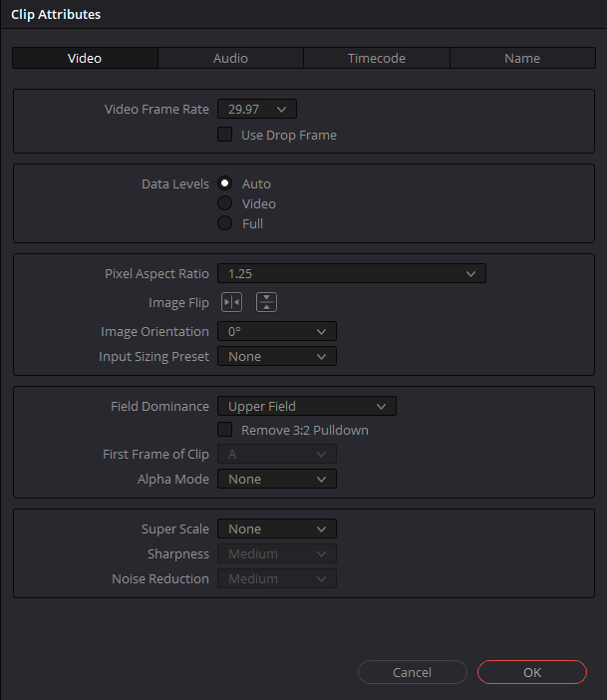The image size is (607, 700).
Task: Set Data Levels to Full
Action: pos(225,222)
